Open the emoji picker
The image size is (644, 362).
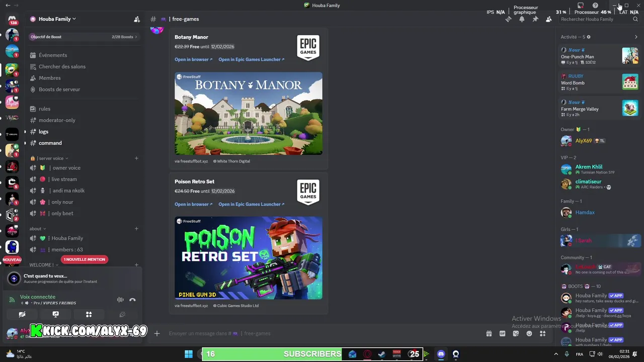pos(529,333)
